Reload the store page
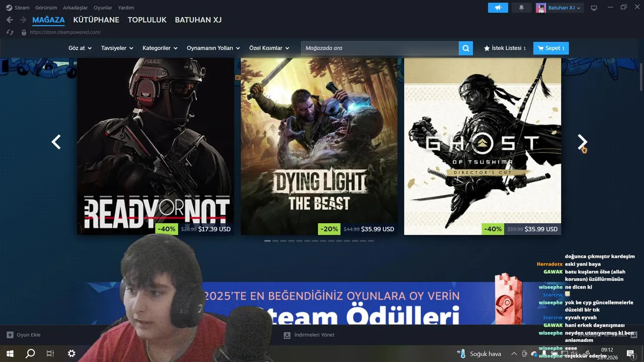Screen dimensions: 644x362 click(x=10, y=32)
